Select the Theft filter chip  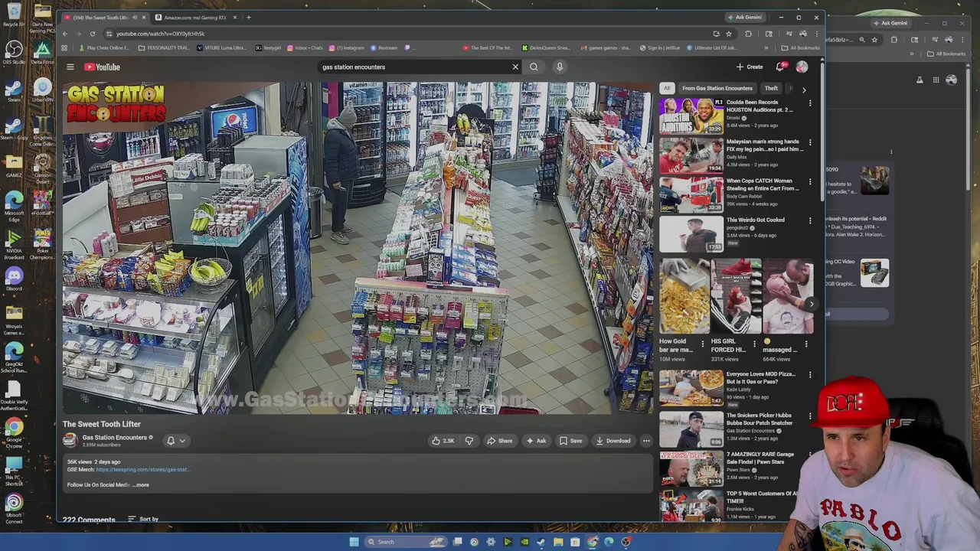click(771, 89)
